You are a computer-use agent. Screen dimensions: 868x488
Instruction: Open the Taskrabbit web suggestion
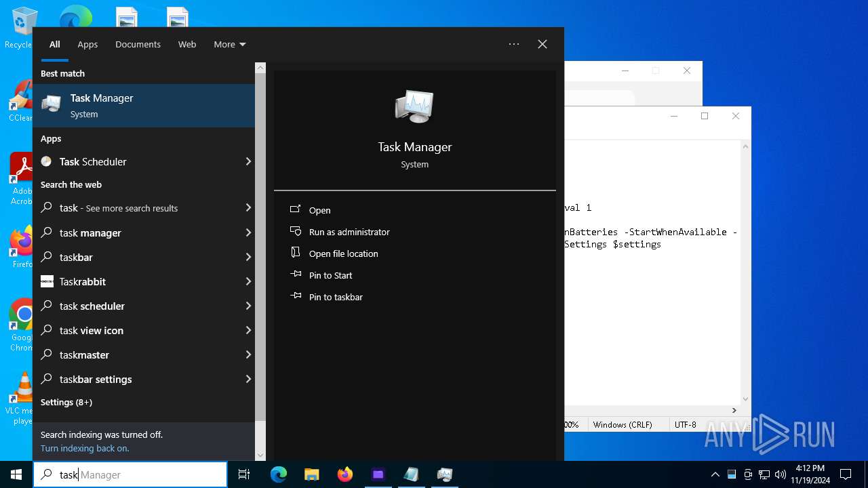tap(144, 281)
